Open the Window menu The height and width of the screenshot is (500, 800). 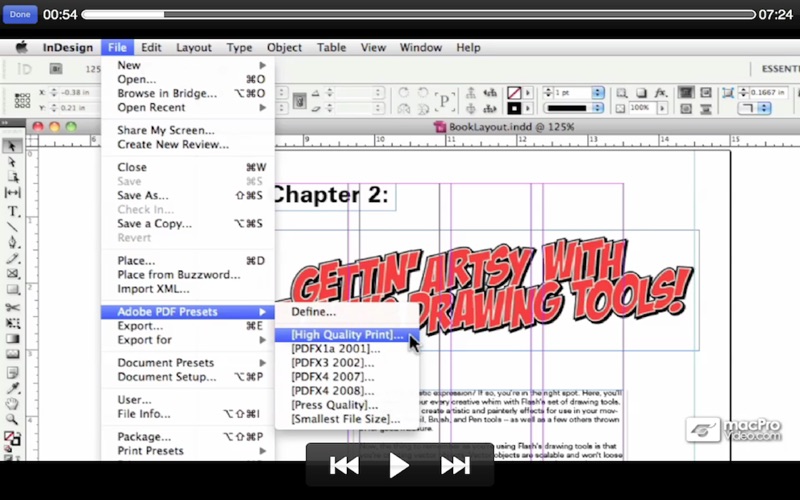[x=420, y=47]
